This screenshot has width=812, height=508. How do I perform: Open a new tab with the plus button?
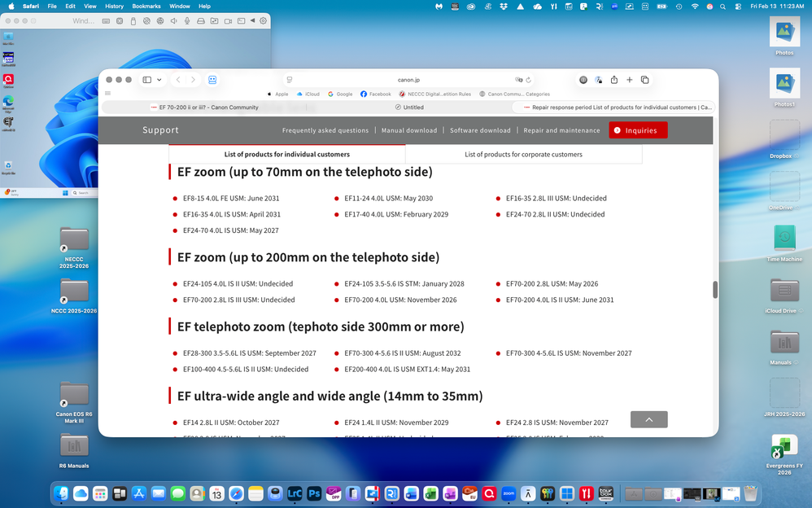coord(629,80)
